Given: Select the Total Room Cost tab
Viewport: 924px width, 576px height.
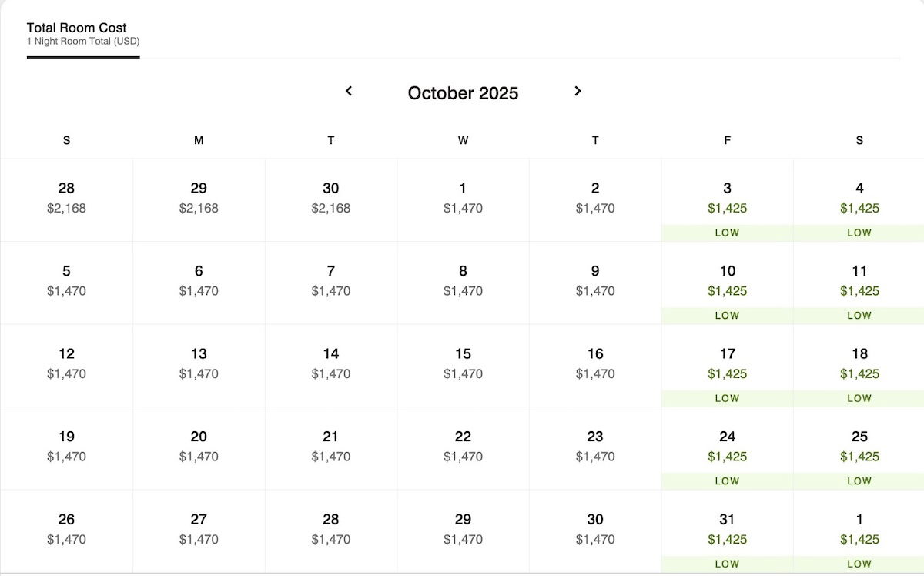Looking at the screenshot, I should point(83,34).
